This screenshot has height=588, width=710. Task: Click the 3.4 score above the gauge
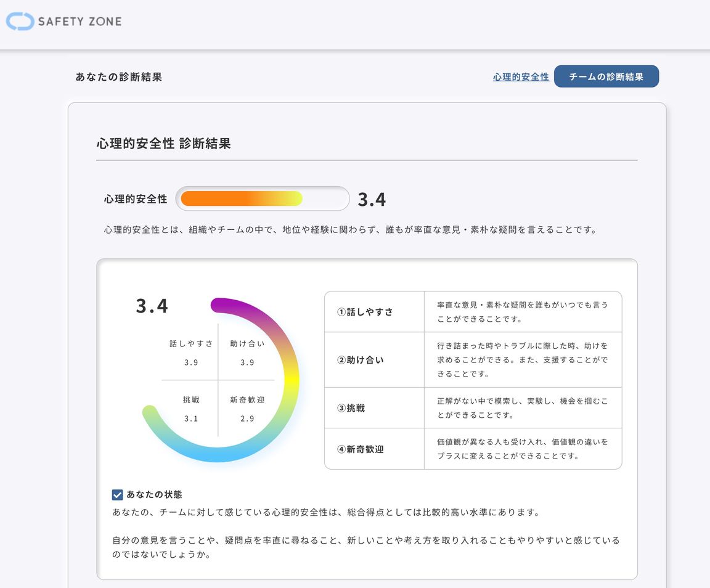coord(152,306)
